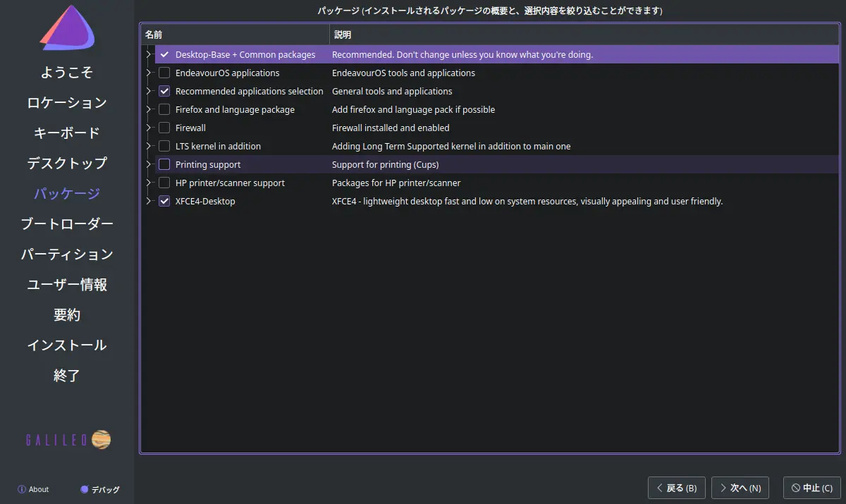This screenshot has height=504, width=846.
Task: Click the 次へ (N) next button
Action: (738, 488)
